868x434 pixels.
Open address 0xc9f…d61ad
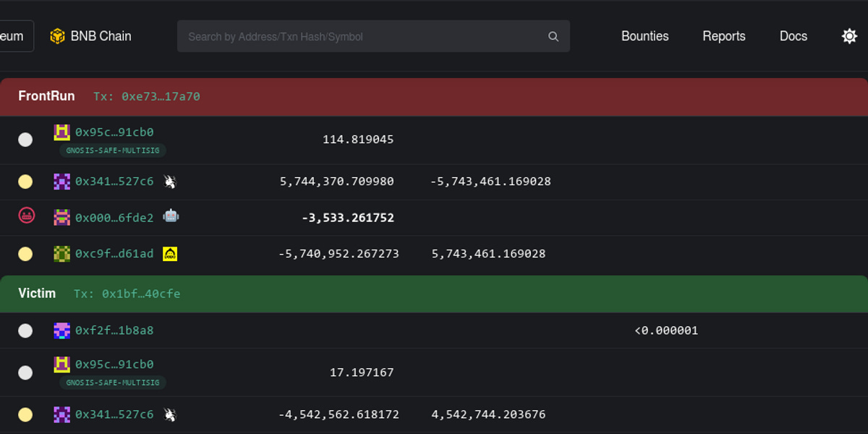[114, 254]
